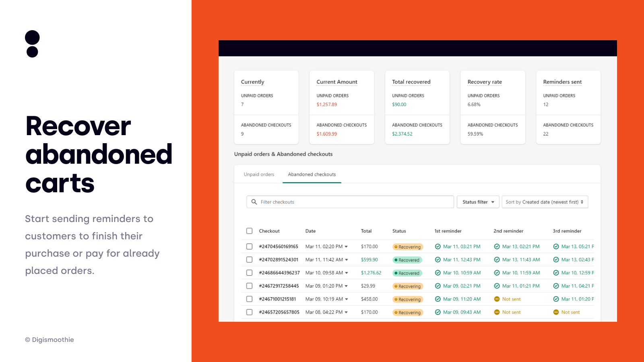Click the 'Not sent' icon in the 3rd reminder column
Image resolution: width=644 pixels, height=362 pixels.
click(556, 312)
